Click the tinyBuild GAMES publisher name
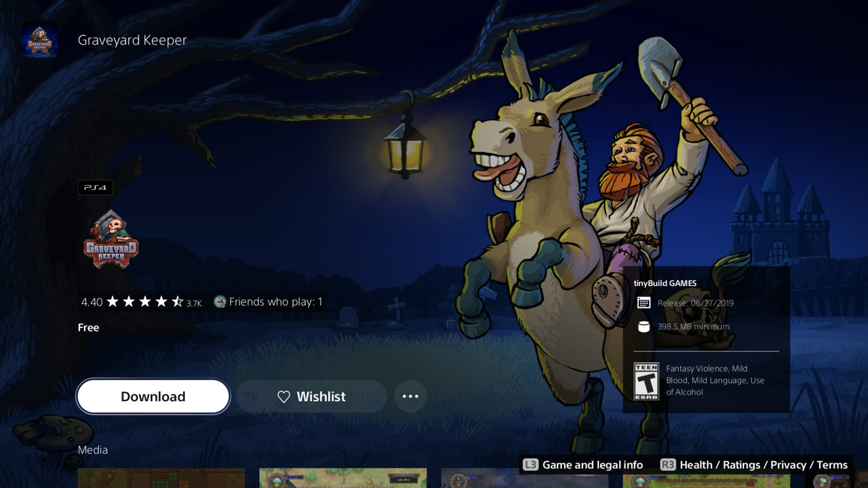 coord(665,283)
